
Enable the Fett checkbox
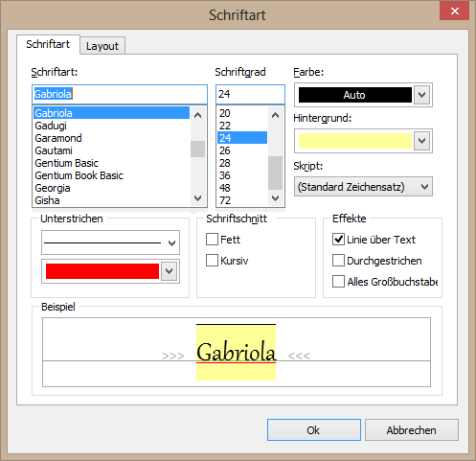(x=212, y=240)
